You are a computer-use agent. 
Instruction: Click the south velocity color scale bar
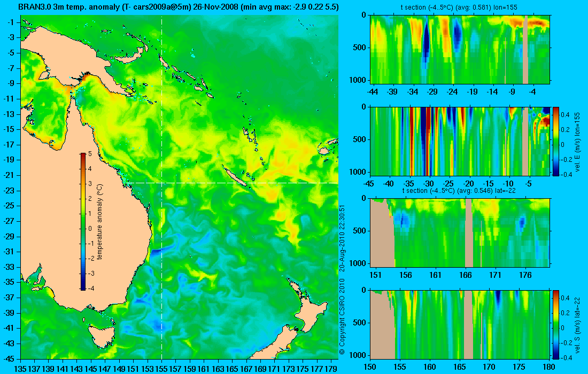coord(555,324)
